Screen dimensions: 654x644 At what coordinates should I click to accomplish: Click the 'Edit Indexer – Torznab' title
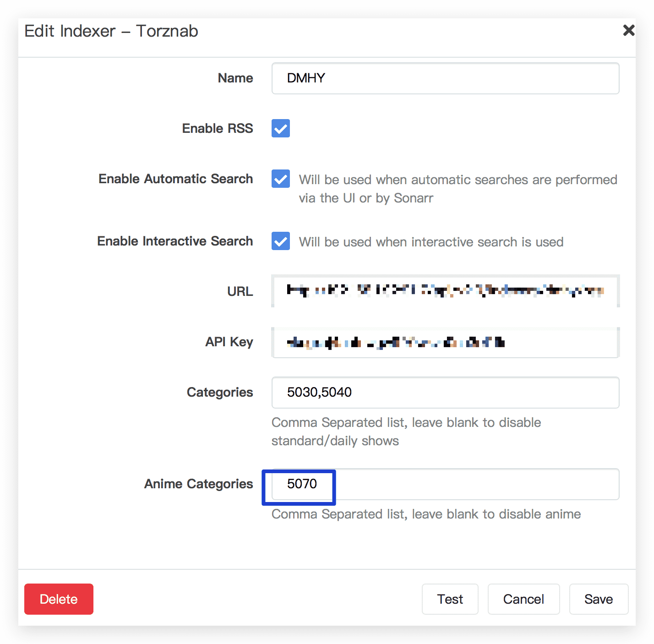[111, 31]
